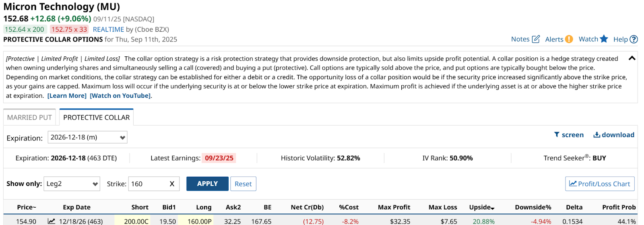Open the Expiration date dropdown

click(x=87, y=137)
